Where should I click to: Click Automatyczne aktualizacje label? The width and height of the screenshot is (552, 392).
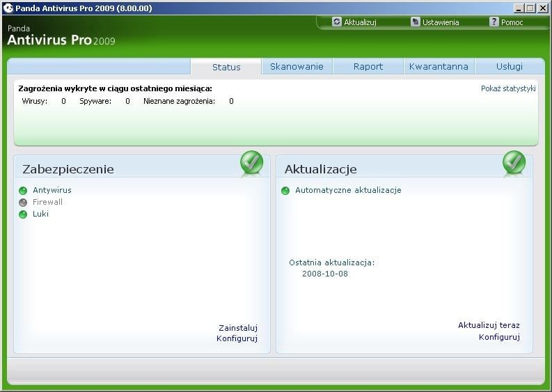click(348, 190)
